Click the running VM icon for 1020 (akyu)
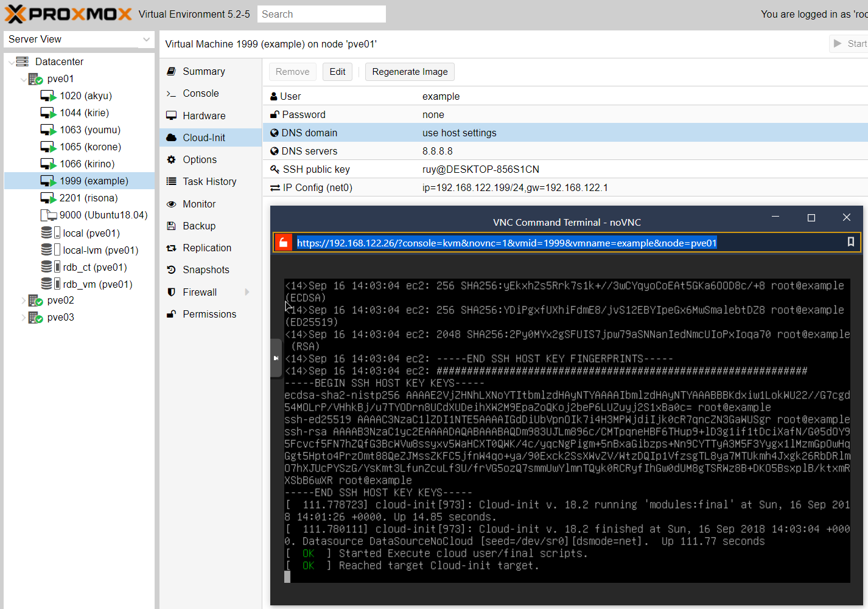 [48, 96]
